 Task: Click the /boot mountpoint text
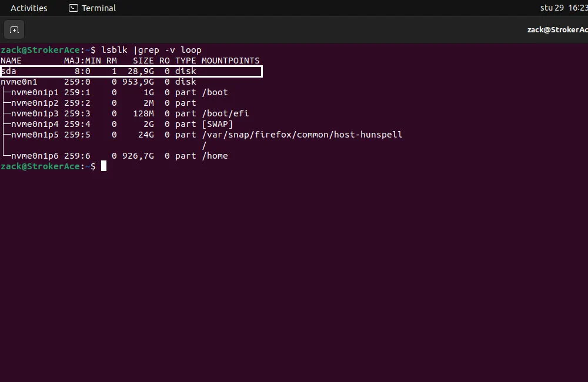click(x=215, y=92)
